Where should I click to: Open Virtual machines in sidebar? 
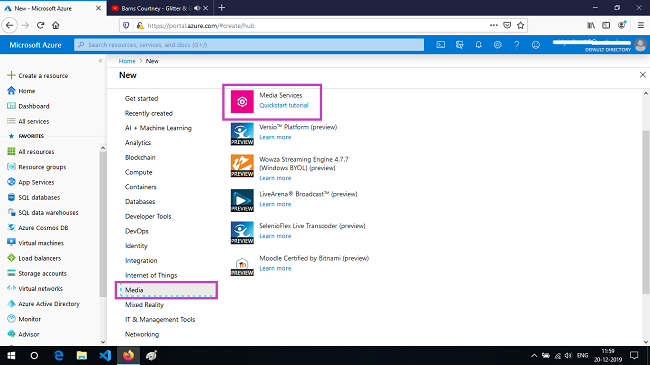[x=36, y=243]
